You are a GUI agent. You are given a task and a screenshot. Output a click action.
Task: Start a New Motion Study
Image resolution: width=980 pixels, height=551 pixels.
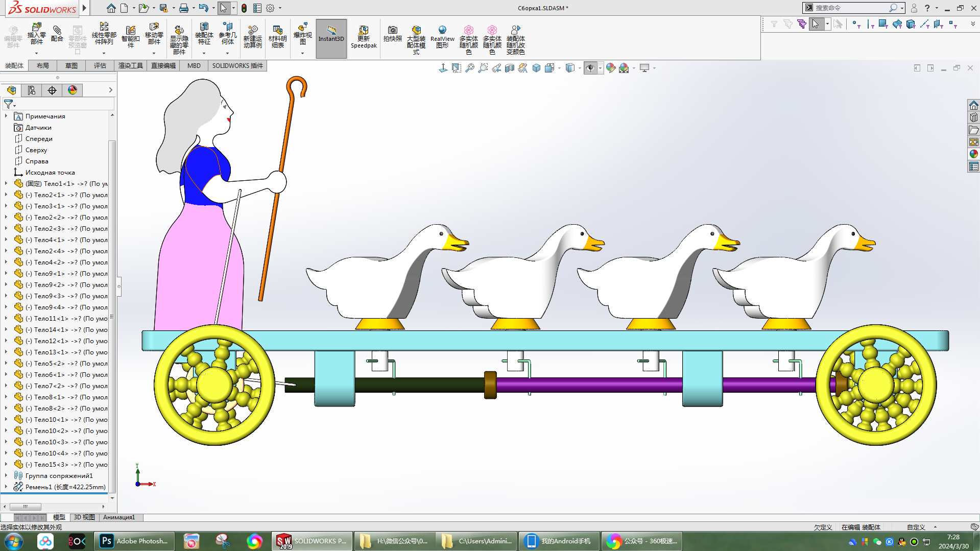click(x=252, y=37)
